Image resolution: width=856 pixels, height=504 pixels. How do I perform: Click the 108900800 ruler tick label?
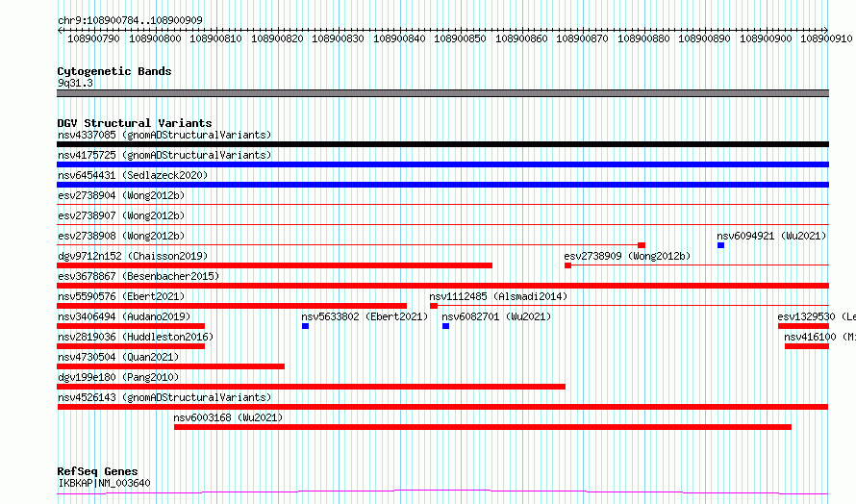[x=155, y=38]
